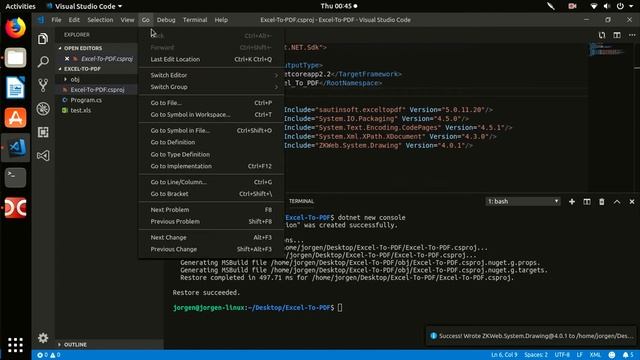Choose Go to Line/Column...
Screen dimensions: 640x360
(x=211, y=182)
